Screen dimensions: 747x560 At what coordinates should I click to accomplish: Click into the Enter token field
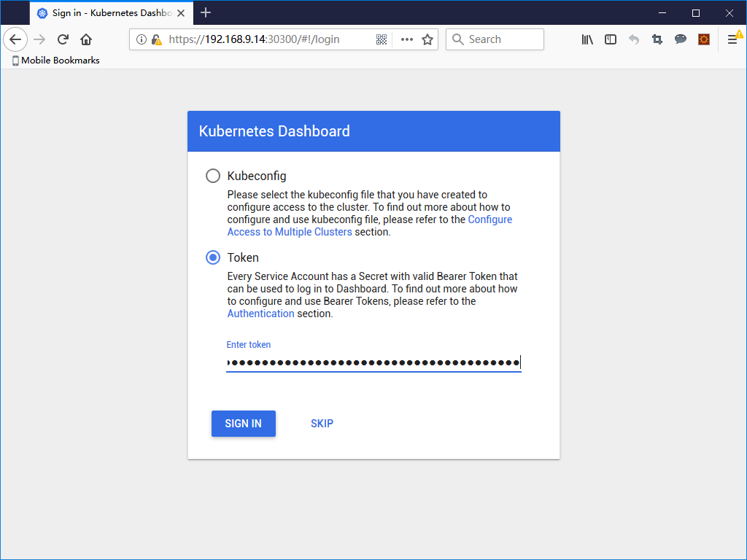(373, 363)
